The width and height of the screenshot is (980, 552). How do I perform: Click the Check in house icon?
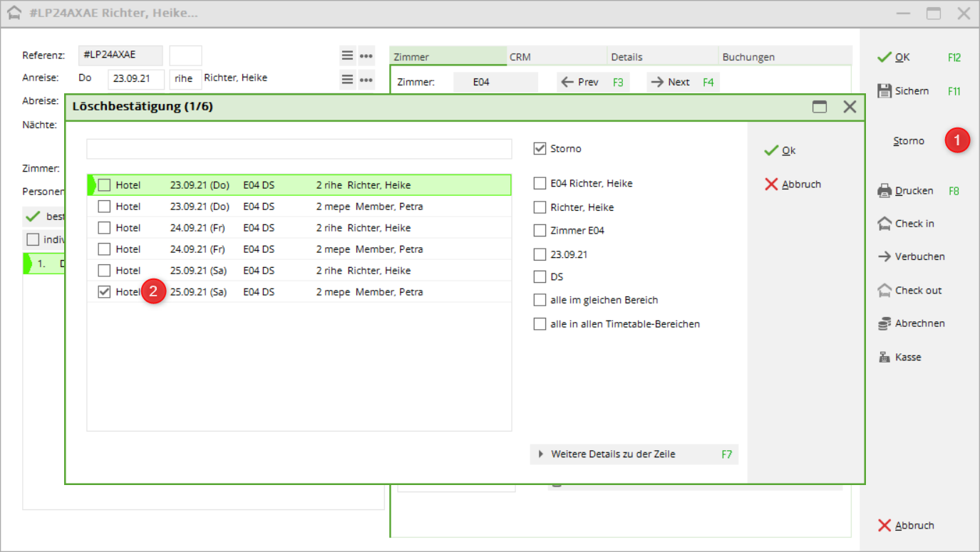[884, 224]
